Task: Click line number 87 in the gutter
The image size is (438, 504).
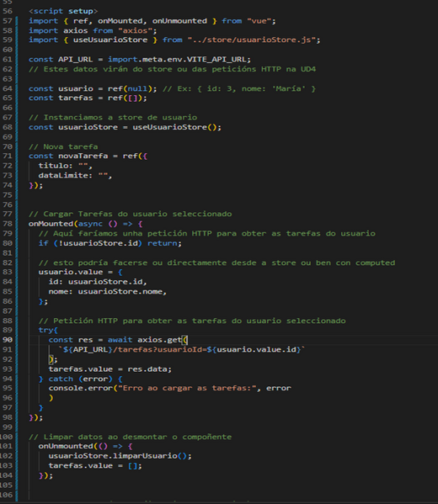Action: (x=8, y=311)
